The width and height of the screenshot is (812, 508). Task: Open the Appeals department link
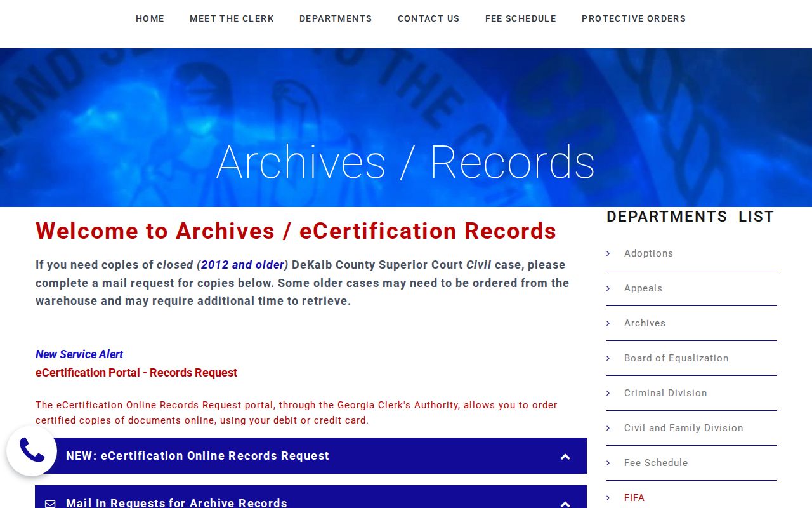(x=643, y=288)
